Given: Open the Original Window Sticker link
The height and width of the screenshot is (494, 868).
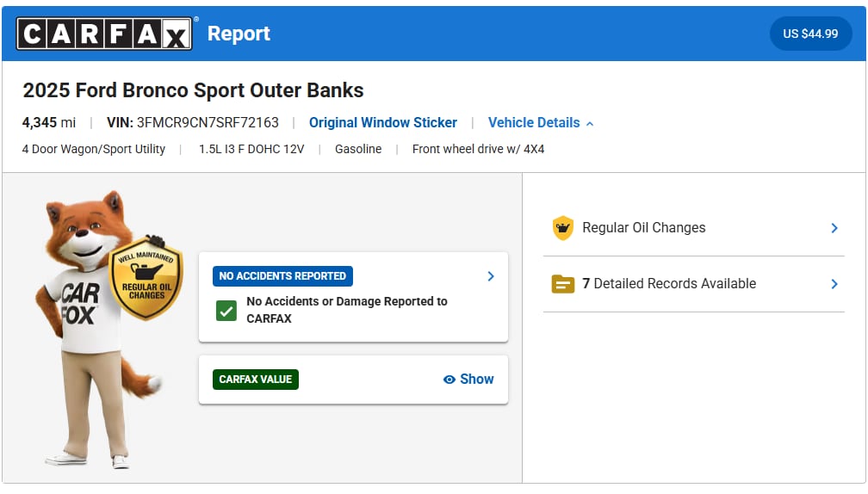Looking at the screenshot, I should [x=383, y=122].
